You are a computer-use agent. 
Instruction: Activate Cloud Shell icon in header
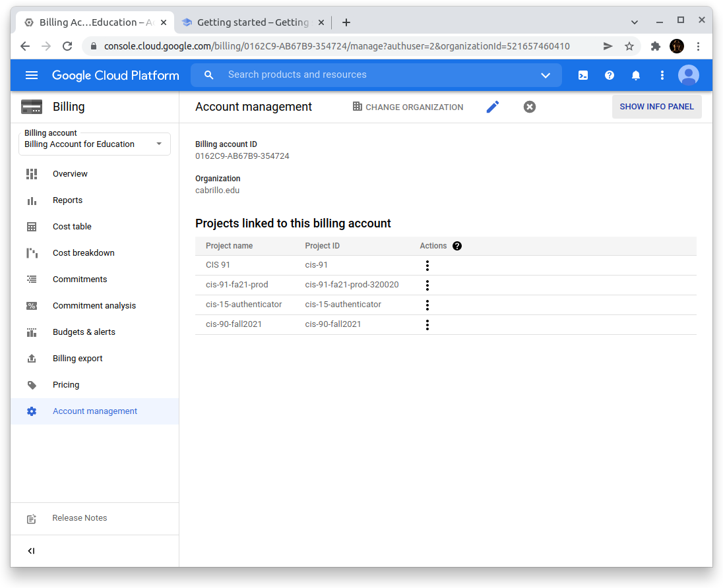[583, 75]
